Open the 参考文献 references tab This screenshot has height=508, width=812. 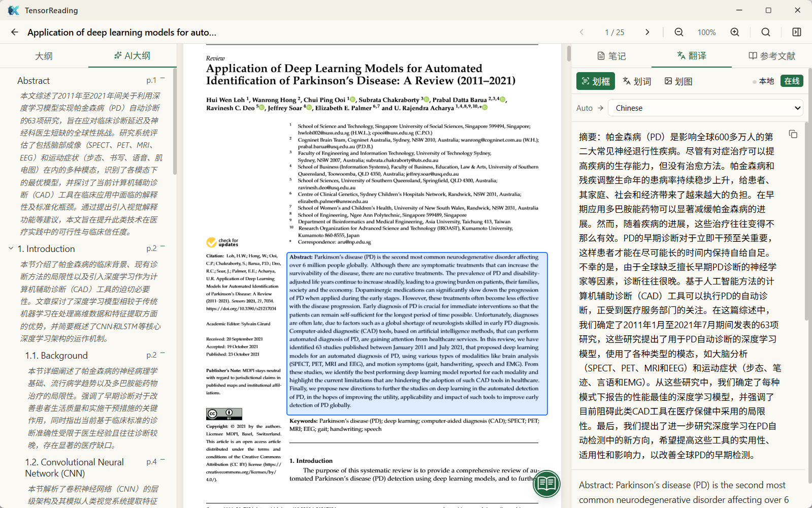point(772,56)
